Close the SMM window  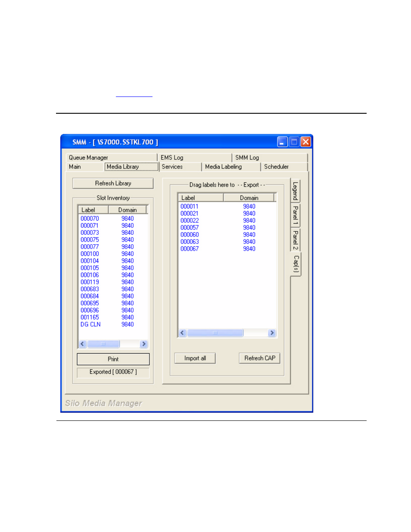click(305, 142)
